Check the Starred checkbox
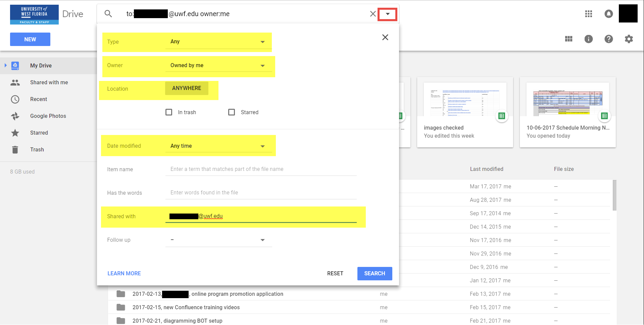 point(232,112)
